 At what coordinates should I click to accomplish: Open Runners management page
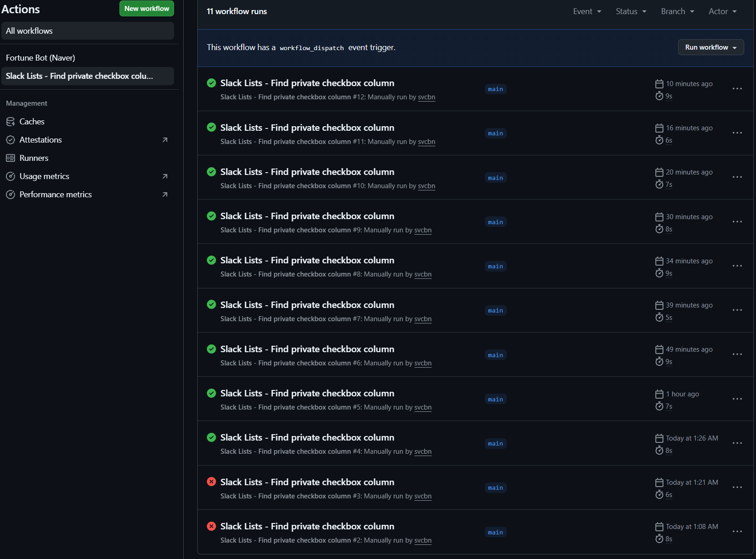click(87, 158)
